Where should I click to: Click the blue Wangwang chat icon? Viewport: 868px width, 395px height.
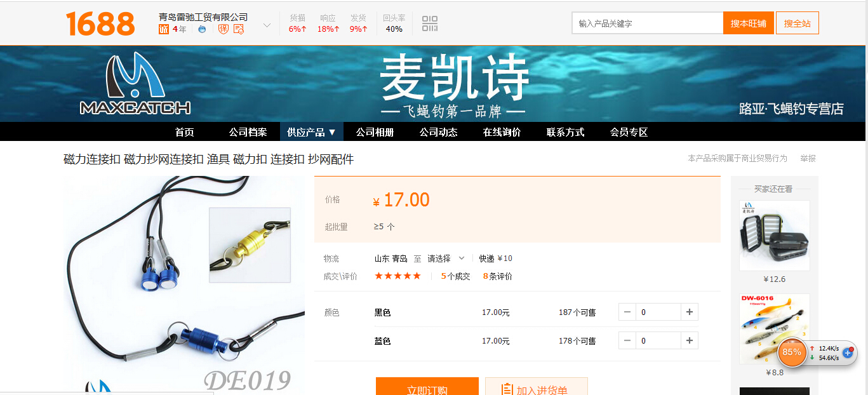click(x=202, y=29)
